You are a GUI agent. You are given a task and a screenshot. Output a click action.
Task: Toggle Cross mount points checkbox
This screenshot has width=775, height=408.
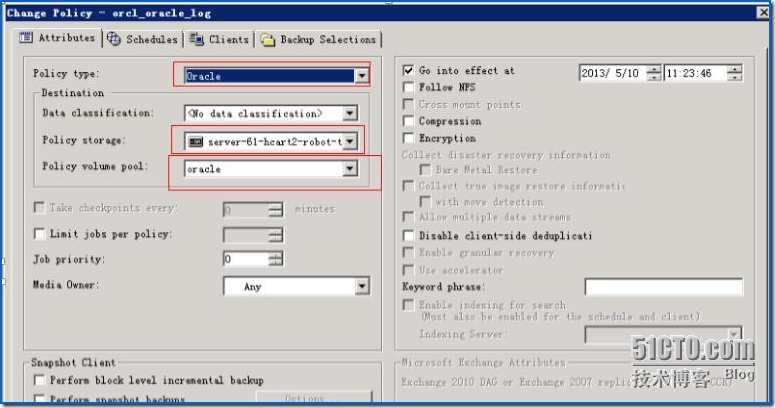click(x=408, y=104)
